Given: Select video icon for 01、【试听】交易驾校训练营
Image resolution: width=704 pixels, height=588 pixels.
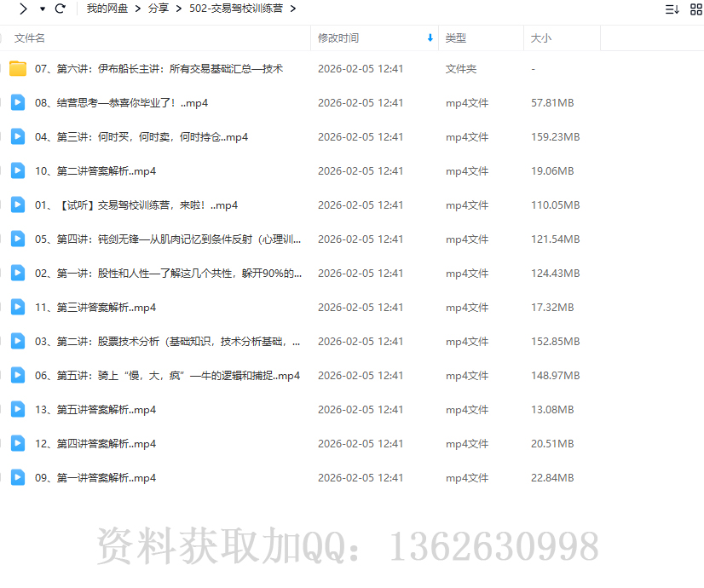Looking at the screenshot, I should (18, 205).
